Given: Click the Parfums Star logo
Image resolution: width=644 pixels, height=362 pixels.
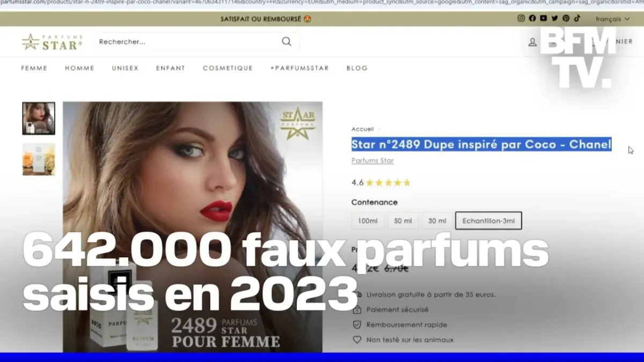Looking at the screenshot, I should (52, 42).
